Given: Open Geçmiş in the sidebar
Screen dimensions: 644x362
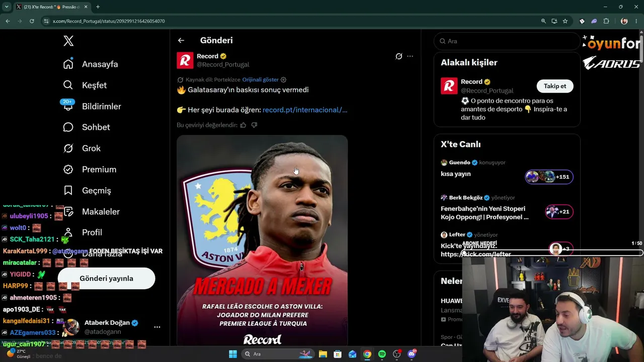Looking at the screenshot, I should [x=87, y=191].
